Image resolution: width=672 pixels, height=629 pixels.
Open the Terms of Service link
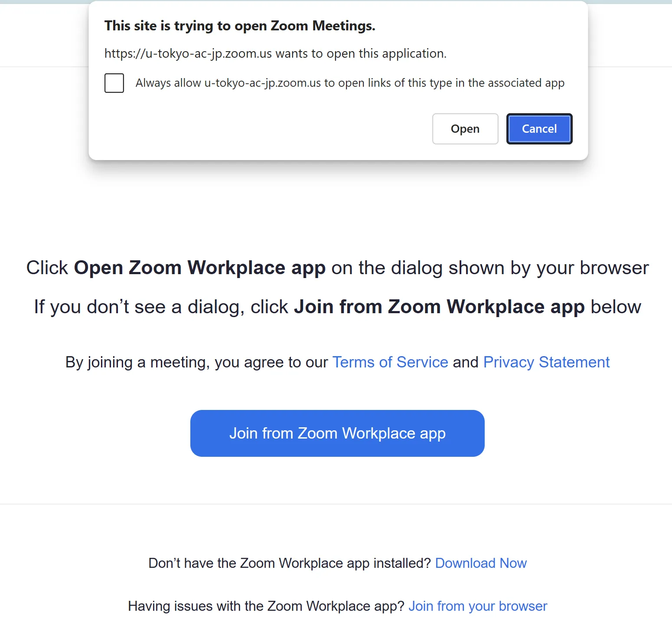point(390,362)
